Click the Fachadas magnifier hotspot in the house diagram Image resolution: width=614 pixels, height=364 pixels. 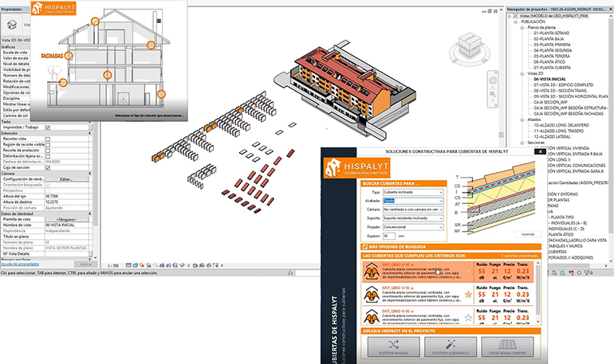pos(69,56)
